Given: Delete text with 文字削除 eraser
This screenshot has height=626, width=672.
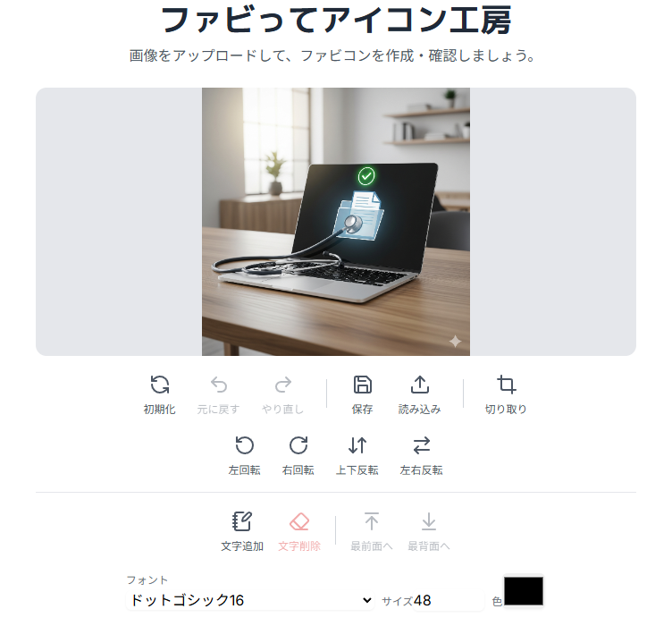Looking at the screenshot, I should (299, 521).
